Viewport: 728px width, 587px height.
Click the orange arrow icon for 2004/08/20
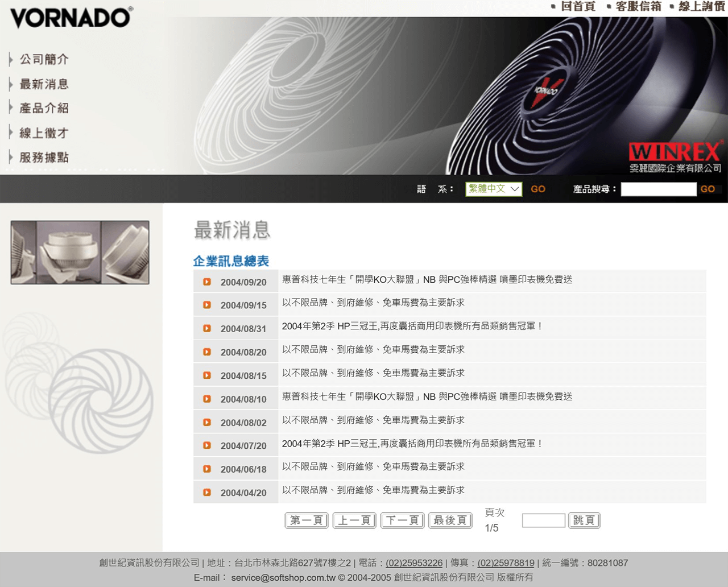pyautogui.click(x=207, y=352)
